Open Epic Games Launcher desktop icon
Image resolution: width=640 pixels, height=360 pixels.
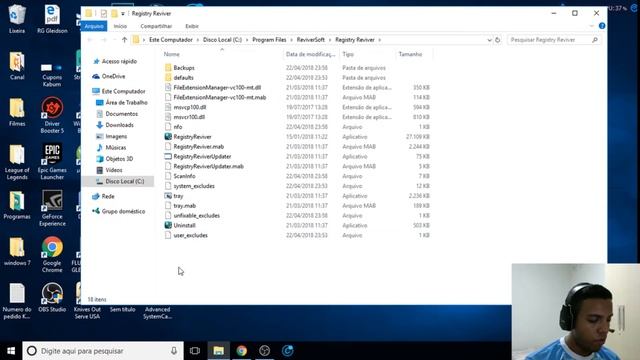pos(52,162)
